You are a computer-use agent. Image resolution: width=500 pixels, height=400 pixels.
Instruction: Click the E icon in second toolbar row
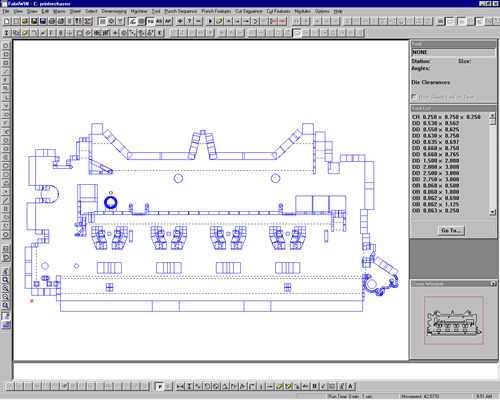(x=160, y=33)
